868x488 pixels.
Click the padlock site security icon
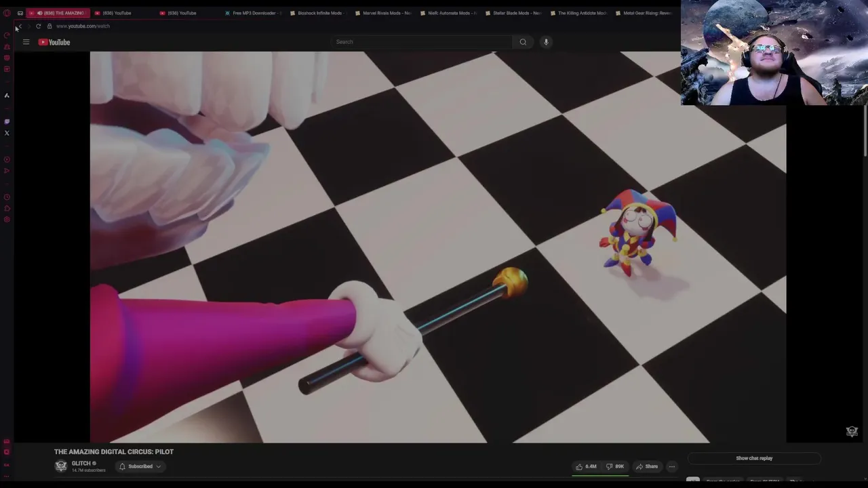coord(50,26)
